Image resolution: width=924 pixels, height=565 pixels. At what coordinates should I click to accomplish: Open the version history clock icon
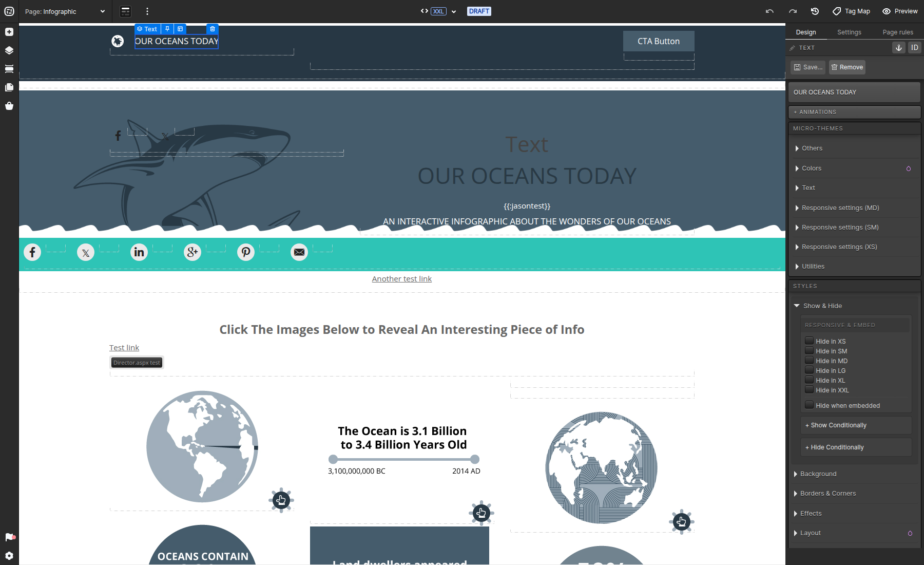(x=815, y=11)
